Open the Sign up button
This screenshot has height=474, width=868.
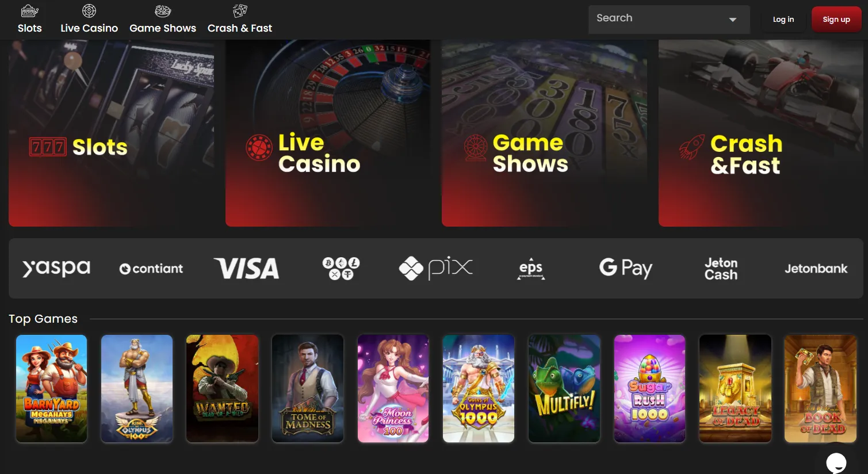(836, 20)
